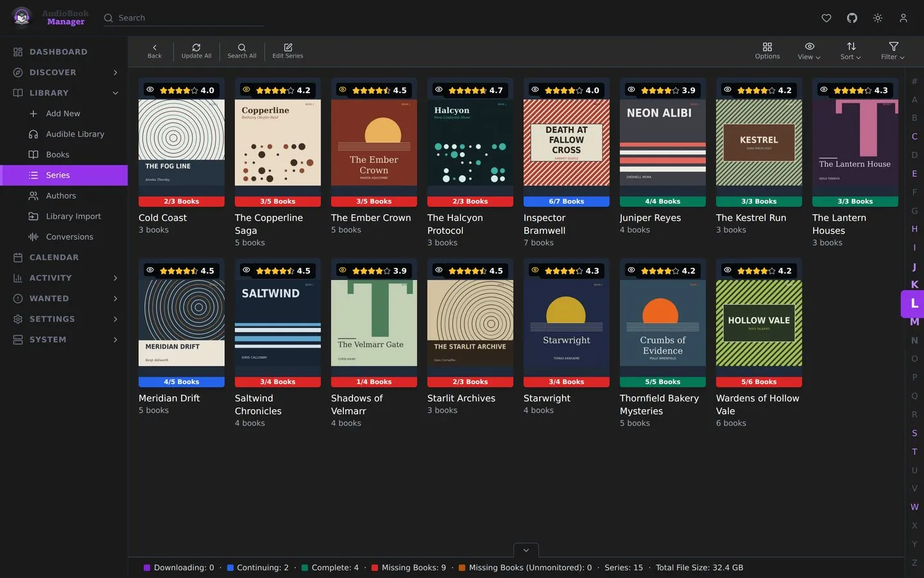Click Update All refresh button
Image resolution: width=924 pixels, height=578 pixels.
coord(196,51)
